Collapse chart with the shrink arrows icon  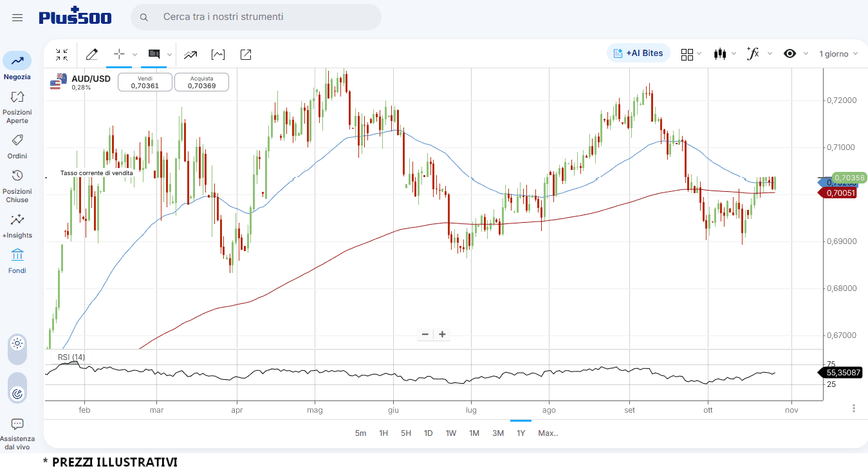(62, 55)
